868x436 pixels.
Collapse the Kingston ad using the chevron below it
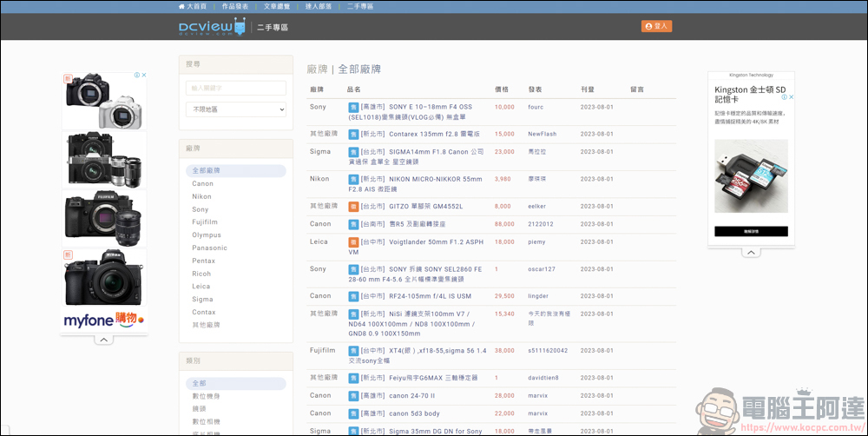point(750,253)
